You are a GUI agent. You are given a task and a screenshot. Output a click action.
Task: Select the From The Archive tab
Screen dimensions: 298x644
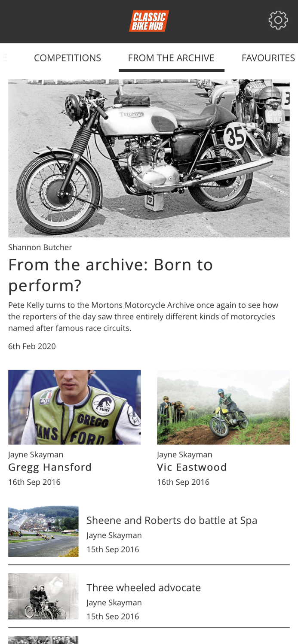click(x=171, y=58)
